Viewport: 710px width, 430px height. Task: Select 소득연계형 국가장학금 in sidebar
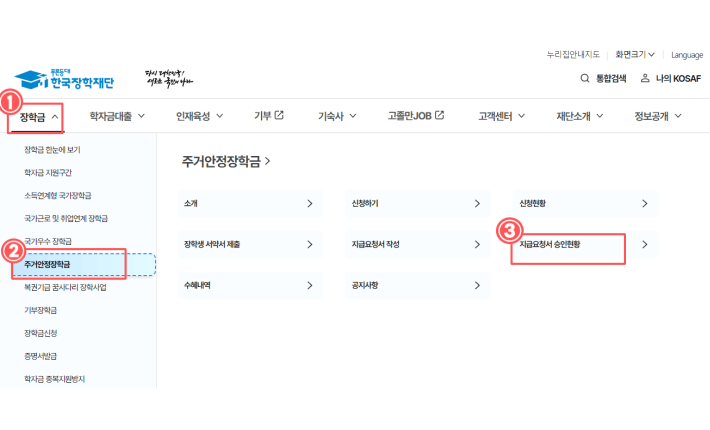58,196
